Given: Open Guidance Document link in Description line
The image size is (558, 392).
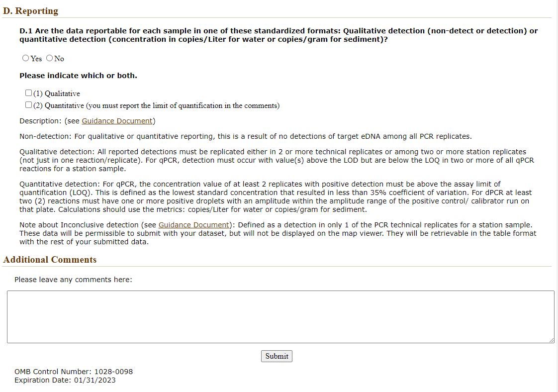Looking at the screenshot, I should tap(117, 121).
